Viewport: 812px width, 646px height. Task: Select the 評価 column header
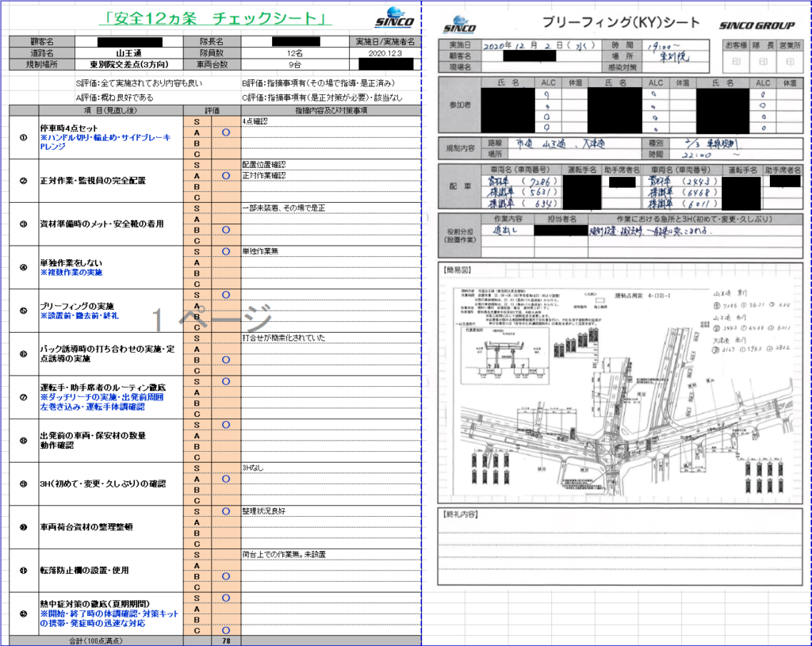pyautogui.click(x=212, y=110)
